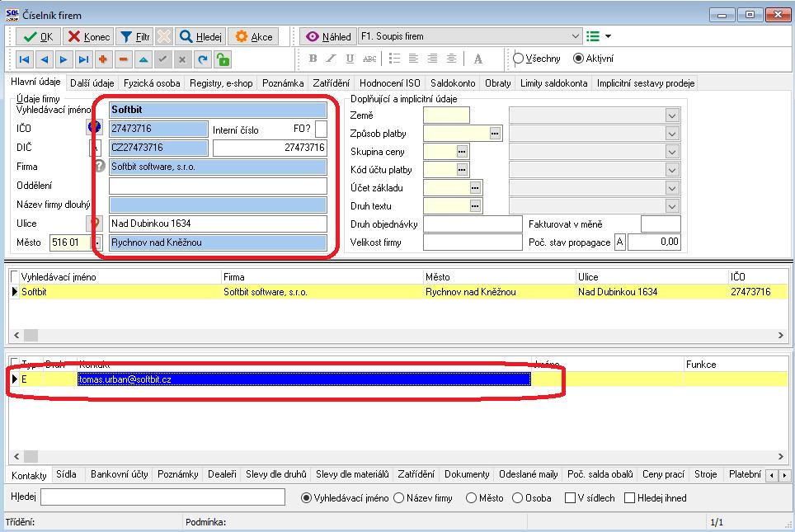Jump to the last record
This screenshot has width=795, height=532.
click(x=83, y=60)
